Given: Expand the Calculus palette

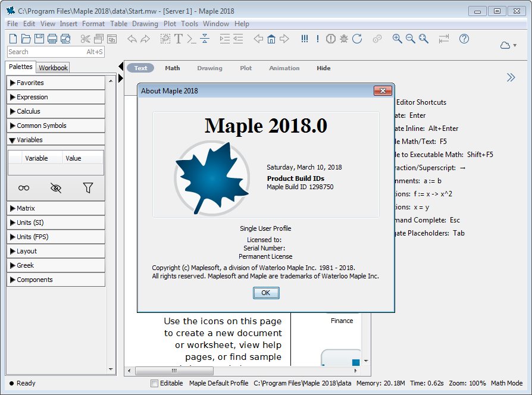Looking at the screenshot, I should [56, 111].
